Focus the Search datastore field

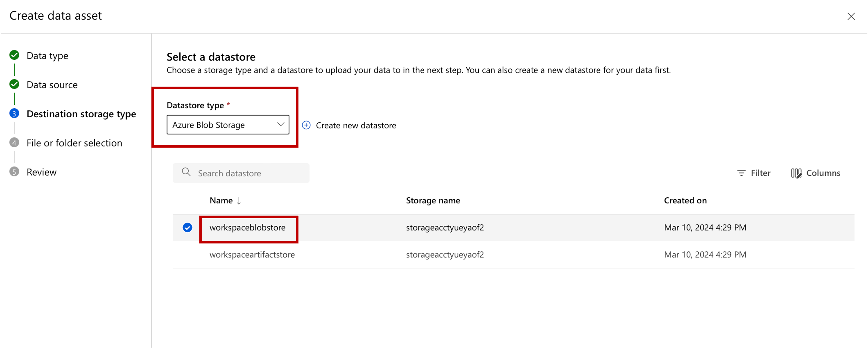coord(241,173)
